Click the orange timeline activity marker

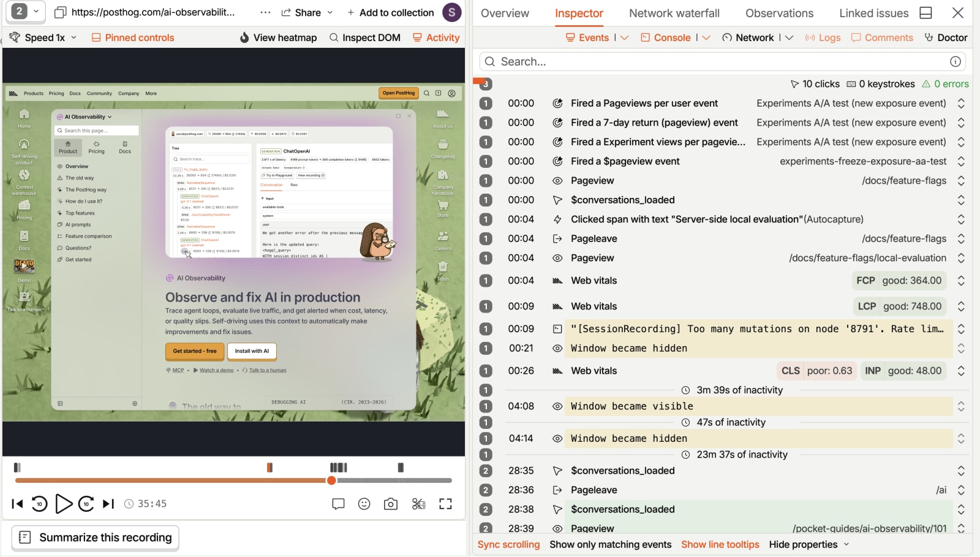click(269, 468)
